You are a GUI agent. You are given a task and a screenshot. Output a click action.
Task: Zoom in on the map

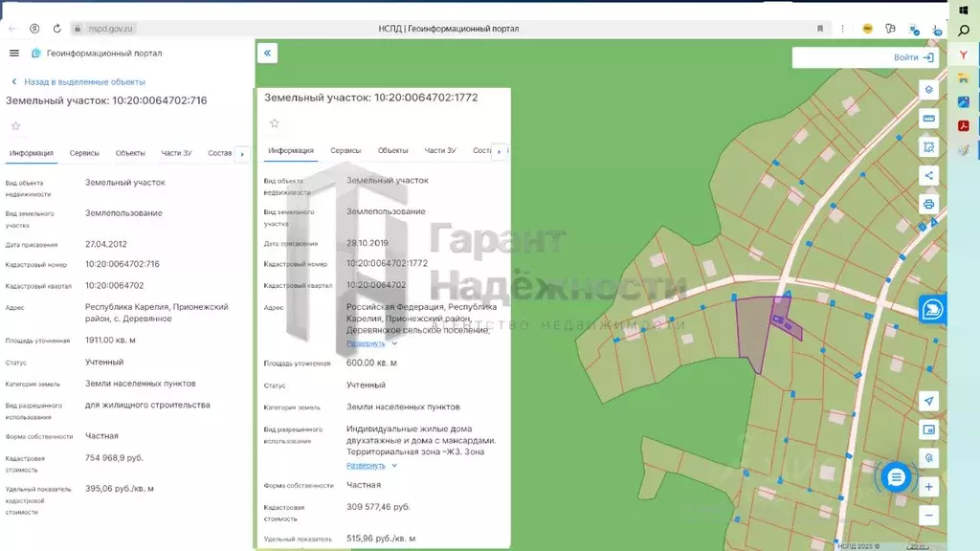(x=927, y=486)
